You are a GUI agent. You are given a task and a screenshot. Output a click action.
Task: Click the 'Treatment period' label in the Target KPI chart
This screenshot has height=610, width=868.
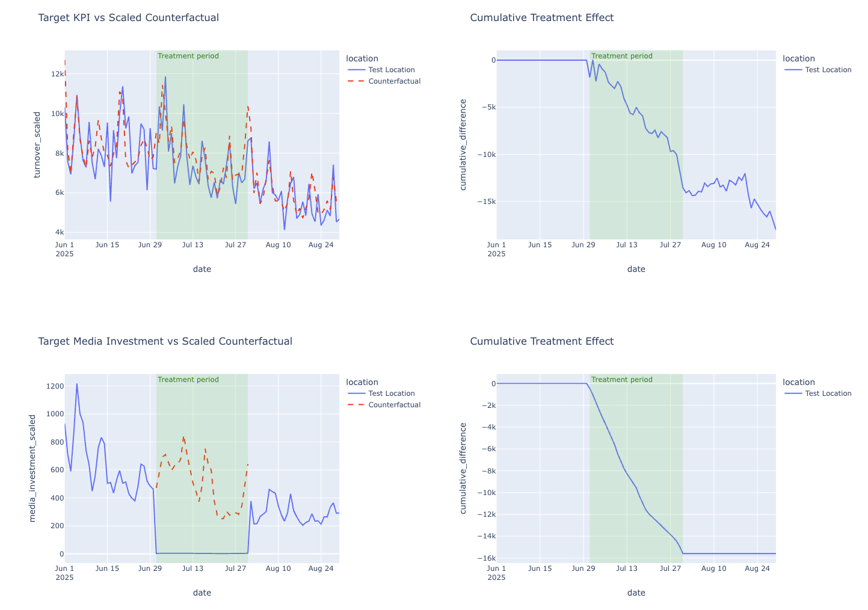(x=188, y=56)
